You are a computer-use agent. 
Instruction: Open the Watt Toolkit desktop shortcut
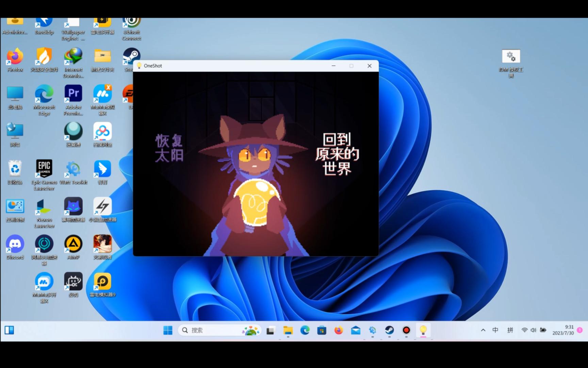point(73,172)
